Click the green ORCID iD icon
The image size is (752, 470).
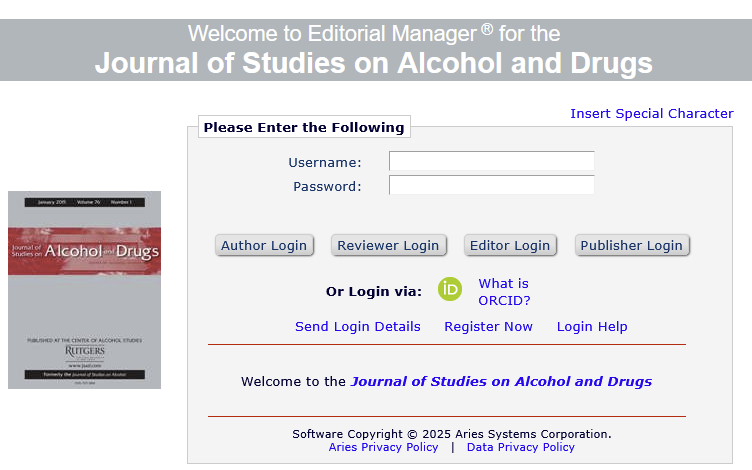click(x=450, y=291)
